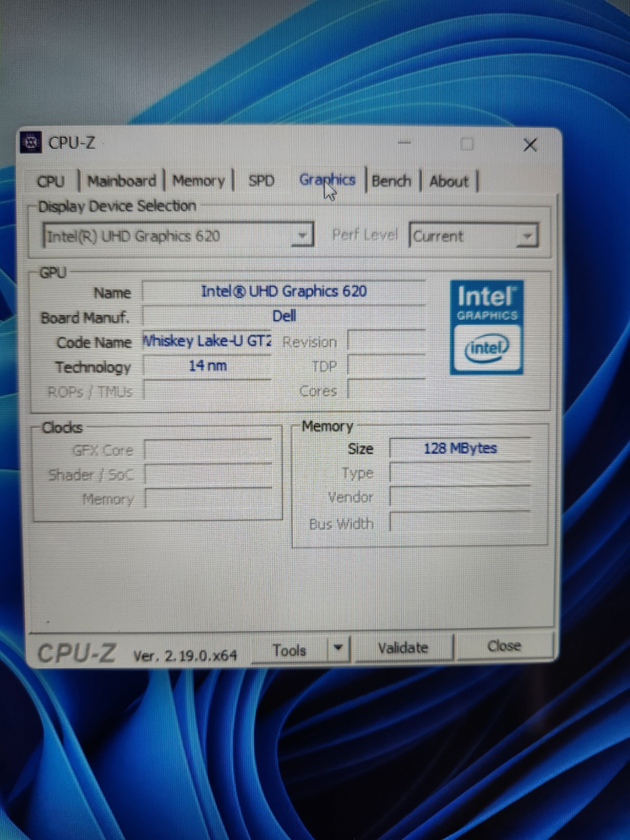
Task: Click the Clocks group label
Action: 62,427
